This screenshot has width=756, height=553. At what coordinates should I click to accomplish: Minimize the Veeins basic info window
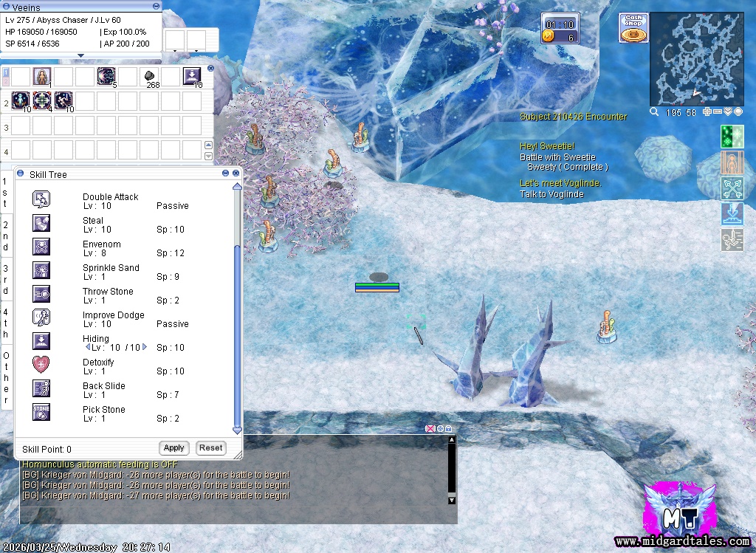point(156,6)
